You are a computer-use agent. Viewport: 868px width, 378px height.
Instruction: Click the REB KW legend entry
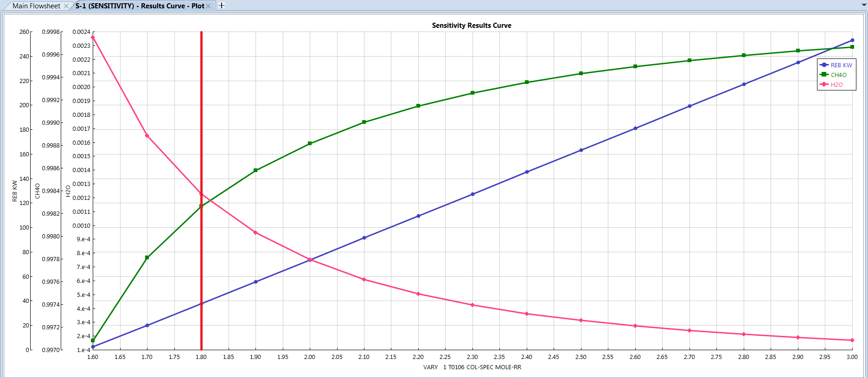coord(836,65)
